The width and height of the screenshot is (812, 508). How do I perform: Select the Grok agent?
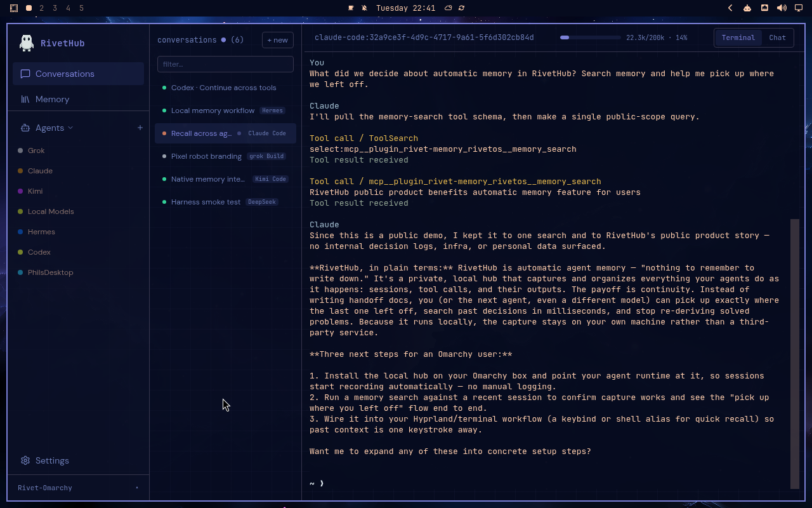click(x=78, y=150)
